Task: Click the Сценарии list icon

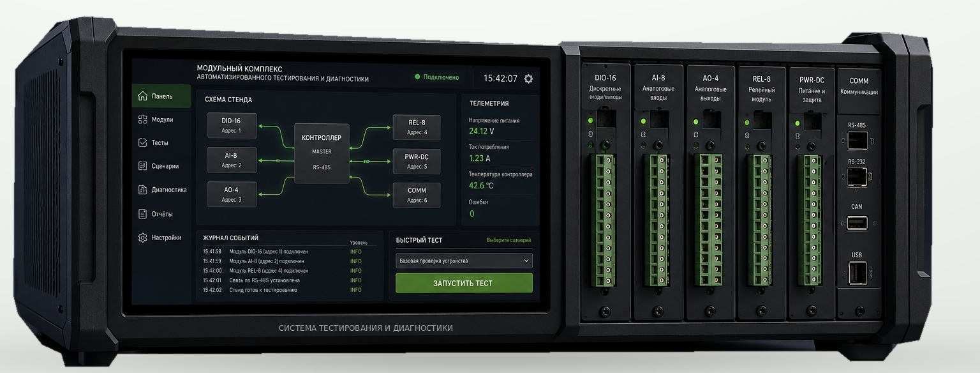Action: (143, 166)
